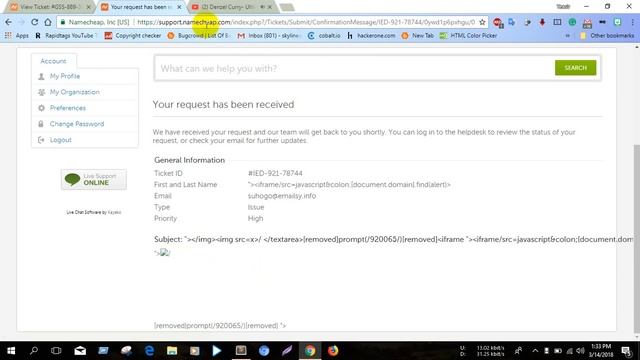Open the blue play media app on taskbar
This screenshot has width=640, height=360.
pyautogui.click(x=217, y=351)
